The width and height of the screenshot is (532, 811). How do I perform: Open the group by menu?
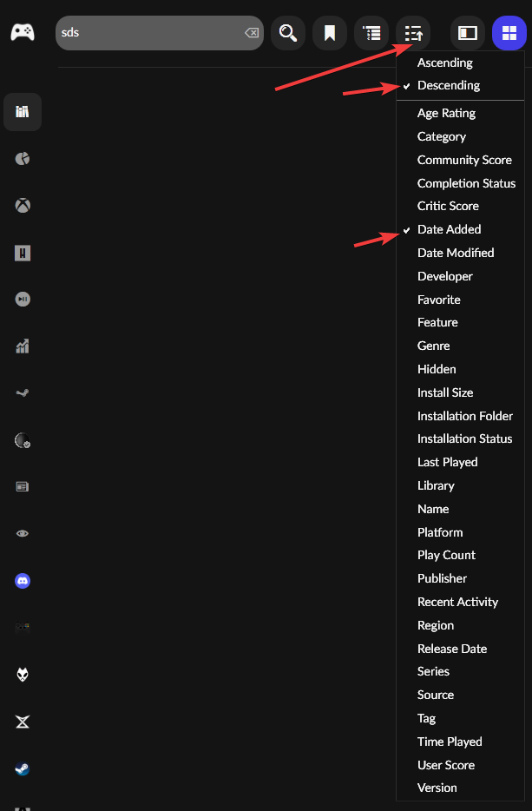click(371, 32)
